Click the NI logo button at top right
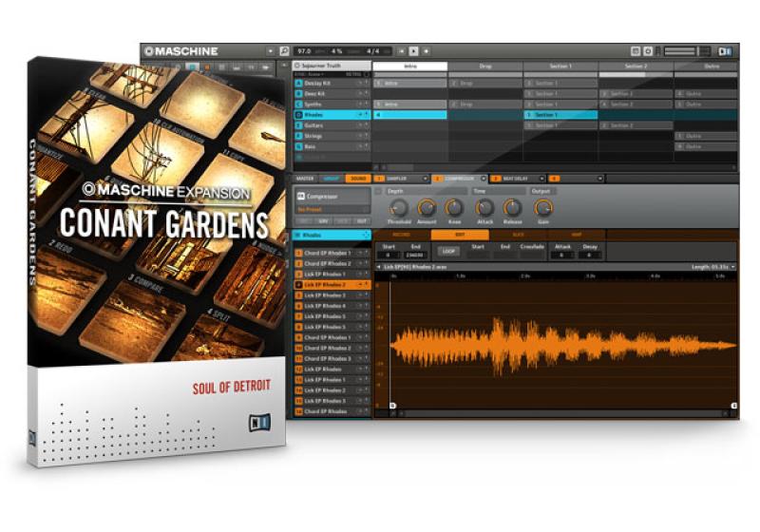The image size is (760, 532). tap(725, 51)
